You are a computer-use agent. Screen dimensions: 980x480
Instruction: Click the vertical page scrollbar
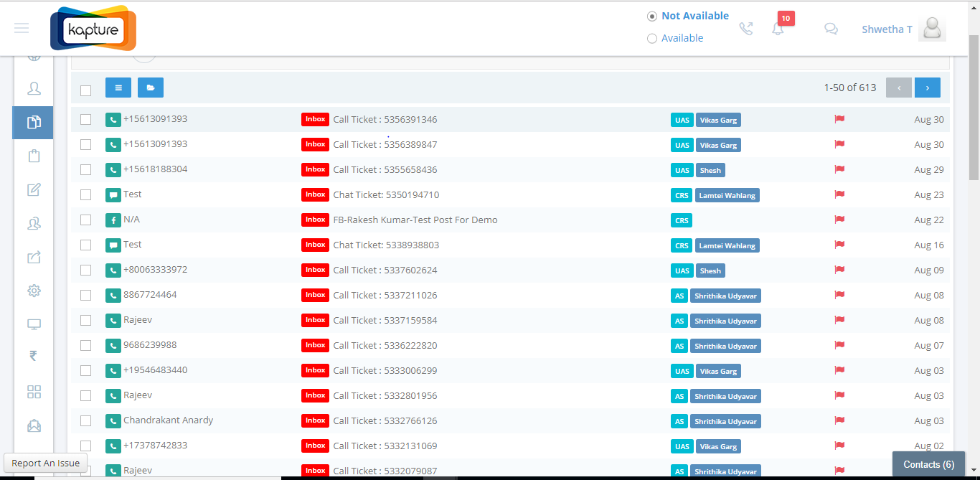pyautogui.click(x=974, y=108)
